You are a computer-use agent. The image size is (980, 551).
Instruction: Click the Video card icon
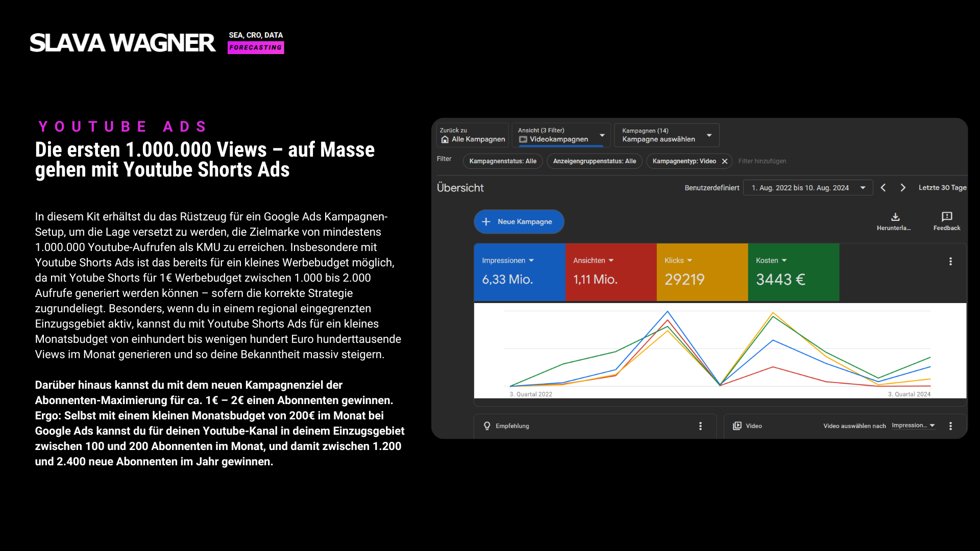pos(737,426)
